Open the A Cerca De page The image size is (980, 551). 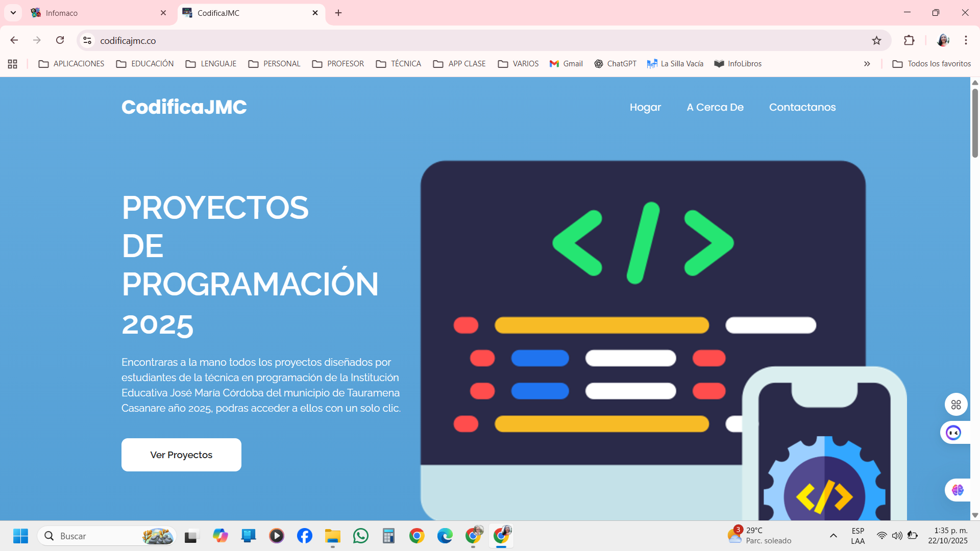715,107
